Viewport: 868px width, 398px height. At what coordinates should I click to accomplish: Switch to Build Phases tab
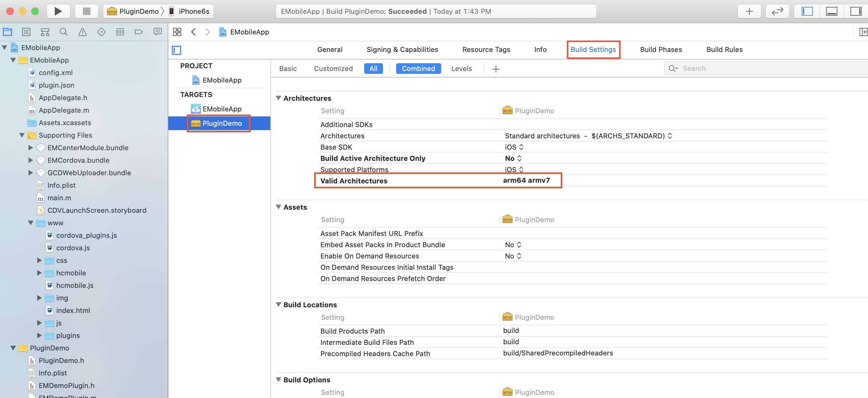(661, 49)
